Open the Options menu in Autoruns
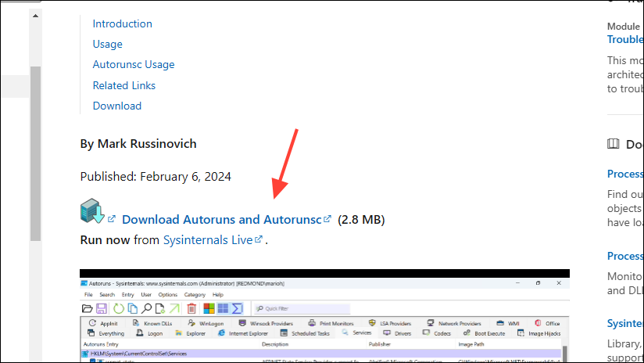 [167, 295]
